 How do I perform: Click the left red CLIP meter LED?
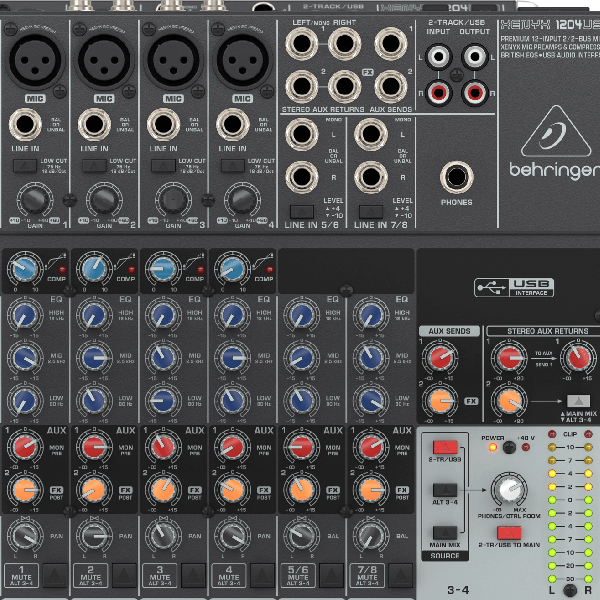[552, 434]
